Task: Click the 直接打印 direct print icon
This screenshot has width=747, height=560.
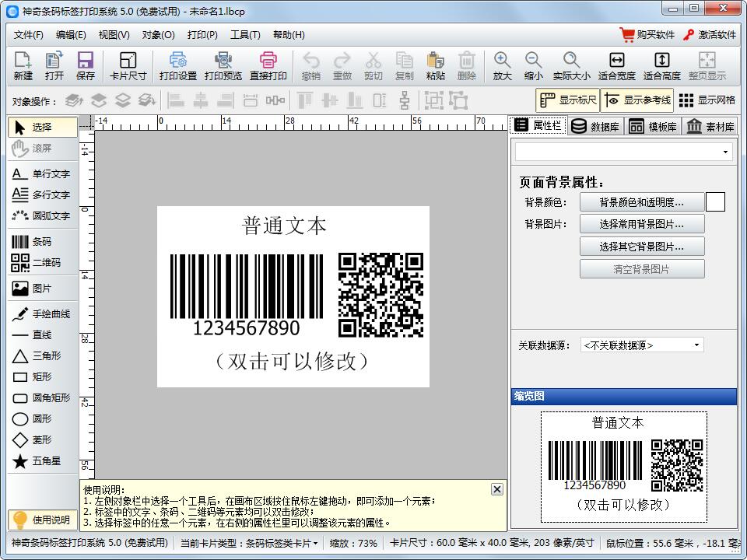Action: tap(268, 65)
